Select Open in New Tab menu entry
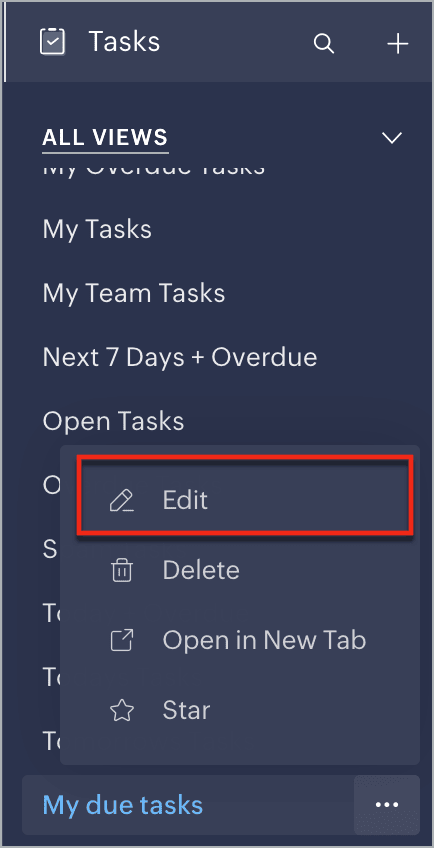Screen dimensions: 434x848 240,640
